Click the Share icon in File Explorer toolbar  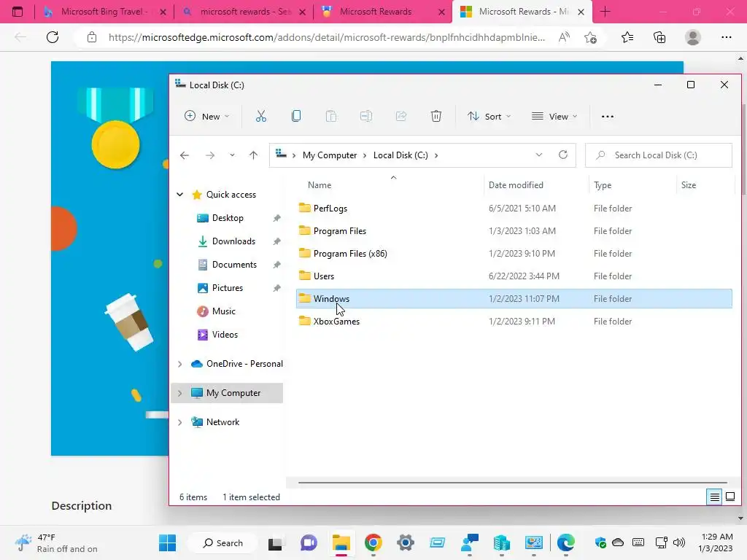point(401,116)
